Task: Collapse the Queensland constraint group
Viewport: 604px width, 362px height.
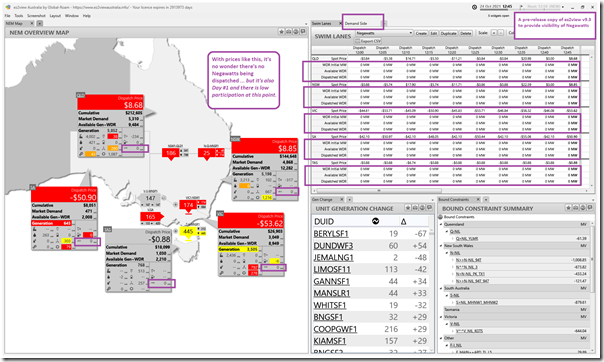Action: (x=441, y=224)
